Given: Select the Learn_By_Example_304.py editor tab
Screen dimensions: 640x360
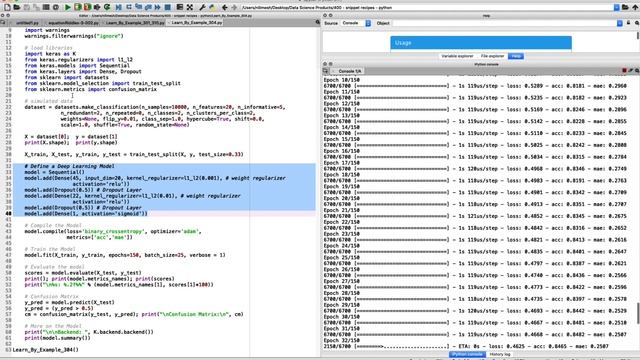Looking at the screenshot, I should tap(195, 23).
